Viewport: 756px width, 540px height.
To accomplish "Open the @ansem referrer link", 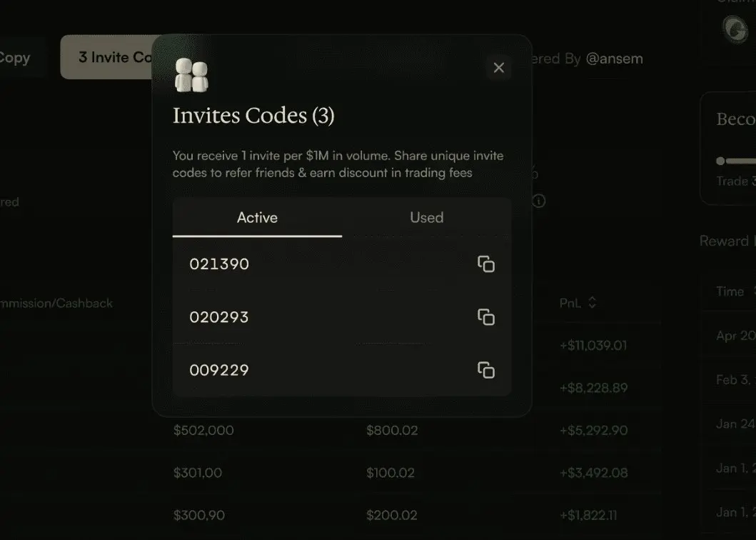I will 614,59.
